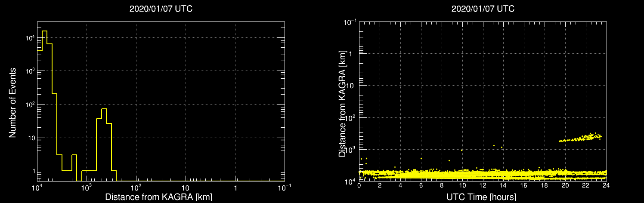Click hour 24 on the UTC time axis
Screen dimensions: 644x203
click(606, 185)
